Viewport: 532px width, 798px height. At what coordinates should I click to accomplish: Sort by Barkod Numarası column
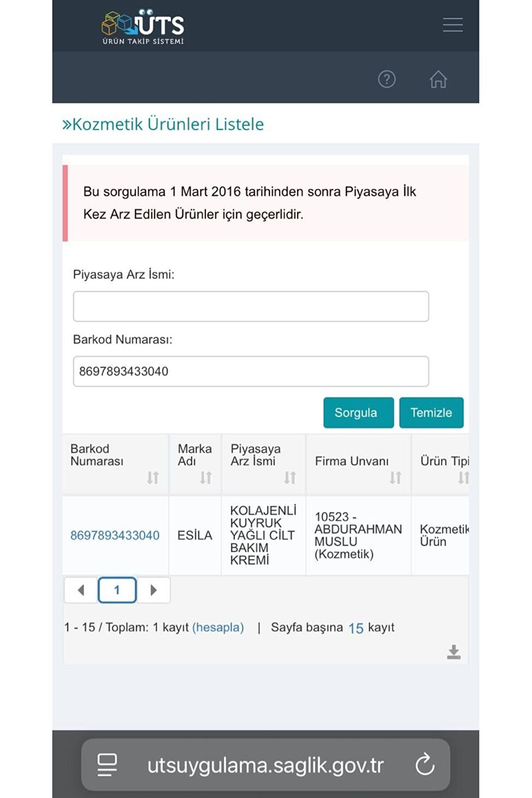153,477
